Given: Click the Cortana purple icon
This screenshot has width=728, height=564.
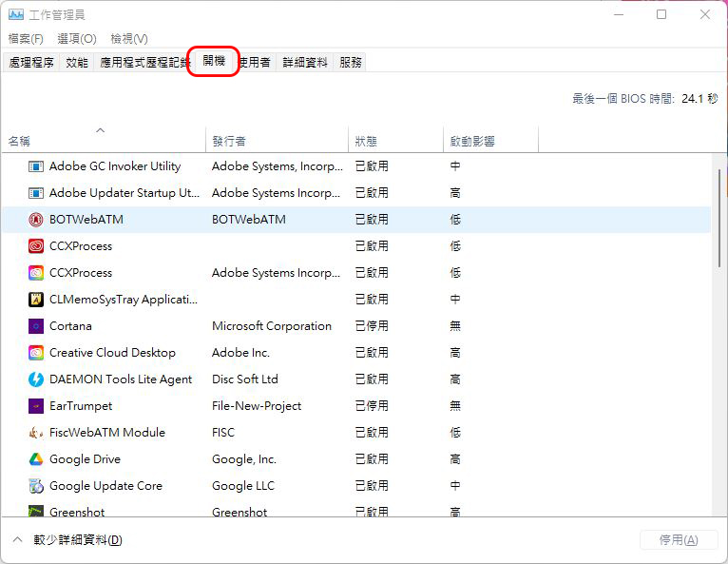Looking at the screenshot, I should click(x=36, y=326).
